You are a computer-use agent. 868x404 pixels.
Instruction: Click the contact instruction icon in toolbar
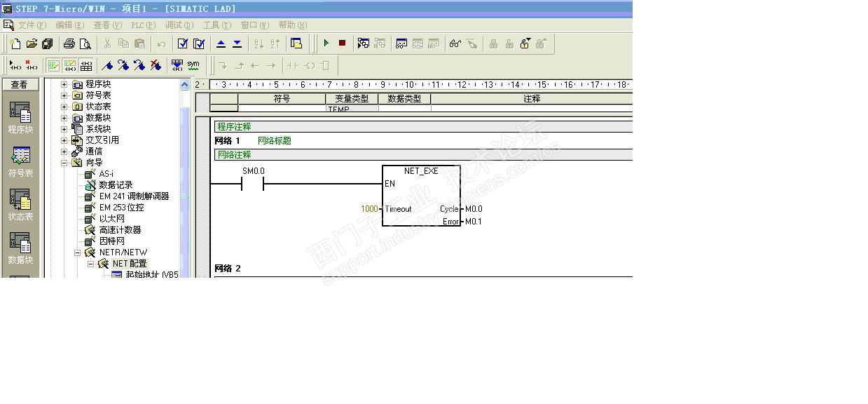[x=293, y=65]
